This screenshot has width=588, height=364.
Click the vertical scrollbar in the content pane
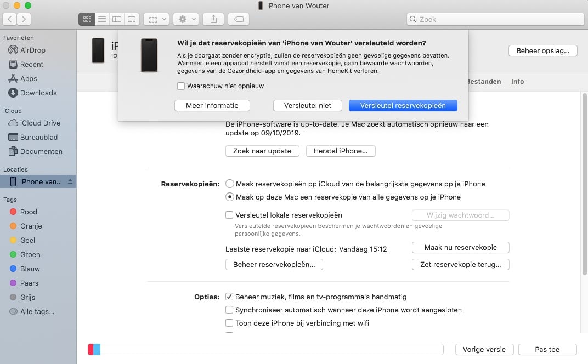[585, 184]
